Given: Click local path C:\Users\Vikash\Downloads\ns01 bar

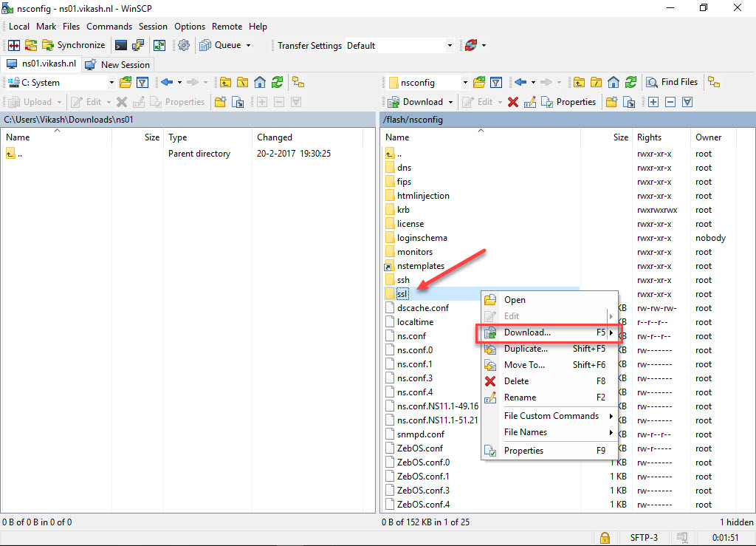Looking at the screenshot, I should tap(188, 120).
